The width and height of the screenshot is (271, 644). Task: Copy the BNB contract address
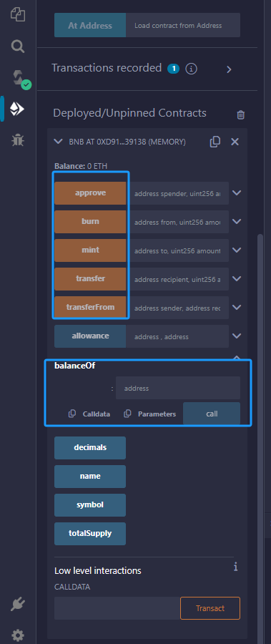pos(215,142)
